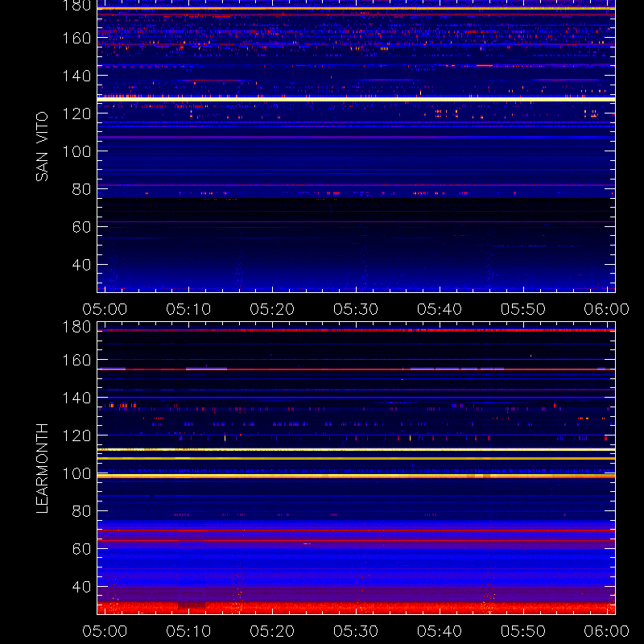The width and height of the screenshot is (644, 644).
Task: Click the 60 frequency tick on Learmonth plot
Action: pyautogui.click(x=82, y=549)
